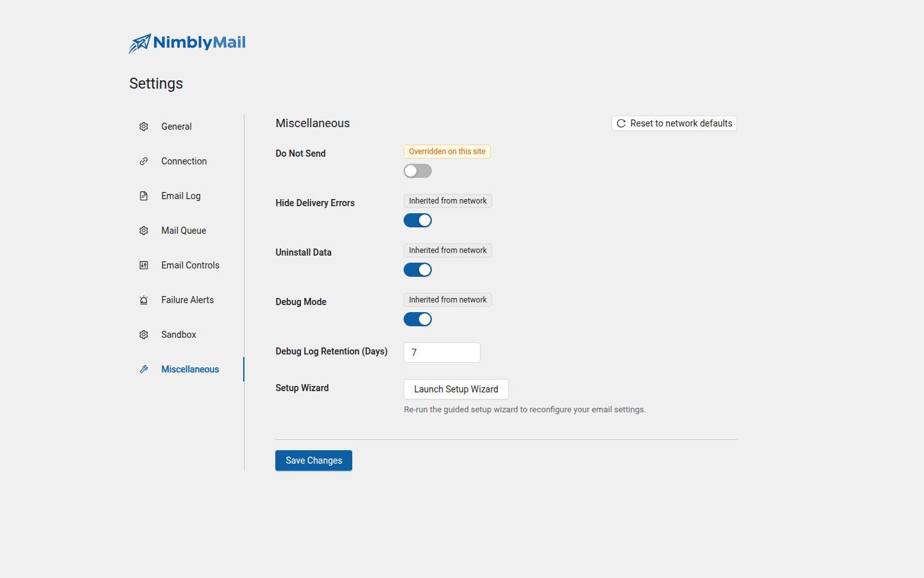The image size is (924, 578).
Task: Click the Overridden on this site badge
Action: click(447, 152)
